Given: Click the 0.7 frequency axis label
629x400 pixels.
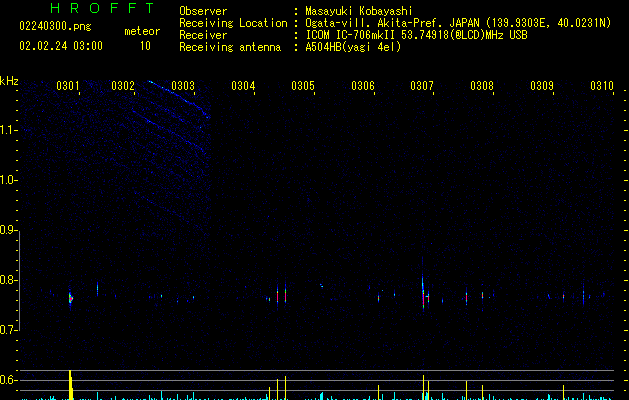Looking at the screenshot, I should (x=8, y=330).
